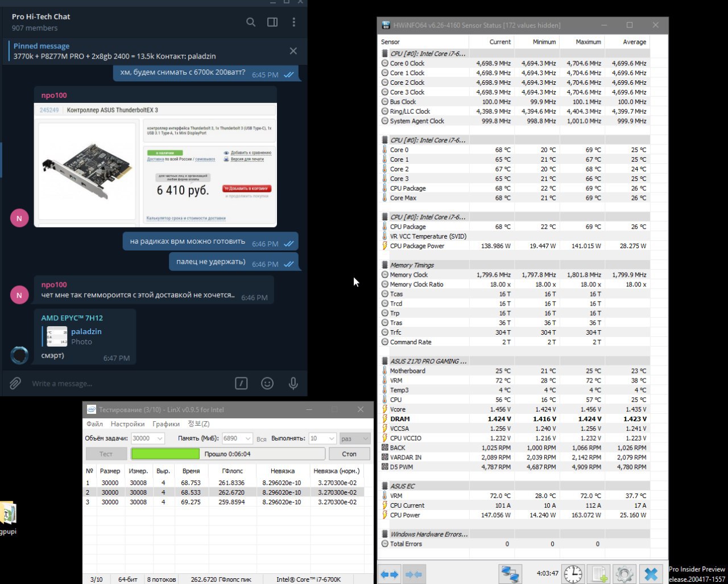Image resolution: width=728 pixels, height=584 pixels.
Task: Reset HWiNFO elapsed time clock icon
Action: click(573, 574)
